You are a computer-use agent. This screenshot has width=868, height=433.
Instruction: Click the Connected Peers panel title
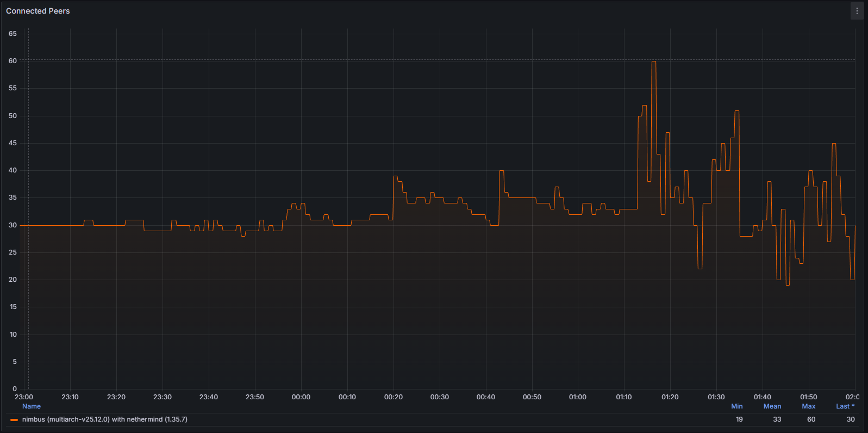[38, 11]
